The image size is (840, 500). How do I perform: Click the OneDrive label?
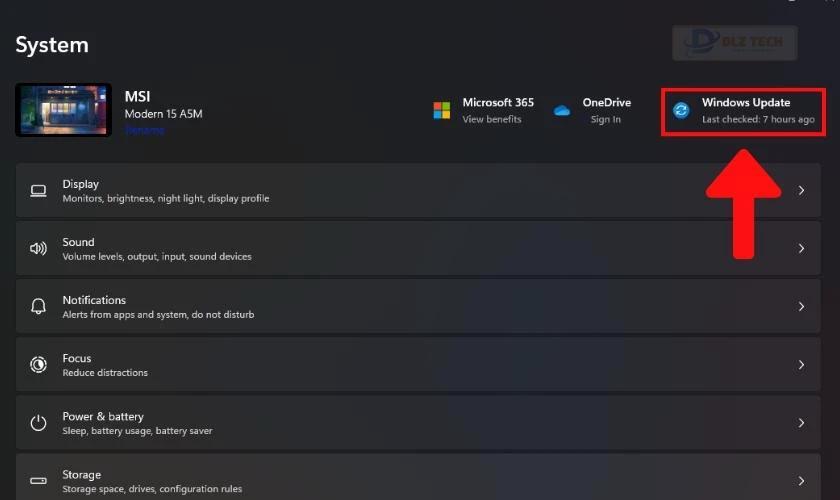(606, 102)
